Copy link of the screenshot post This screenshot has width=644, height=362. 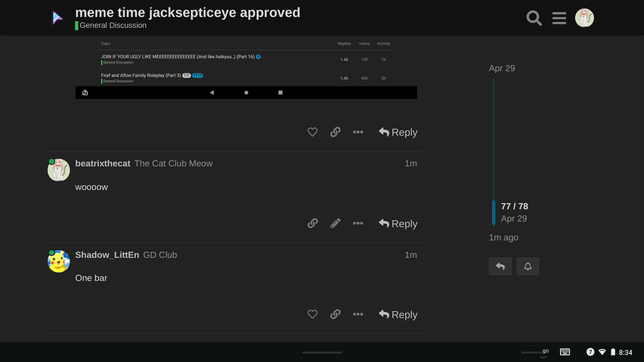(x=335, y=132)
